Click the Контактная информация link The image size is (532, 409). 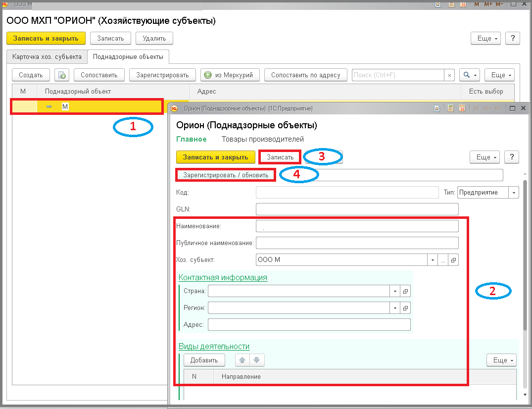223,278
